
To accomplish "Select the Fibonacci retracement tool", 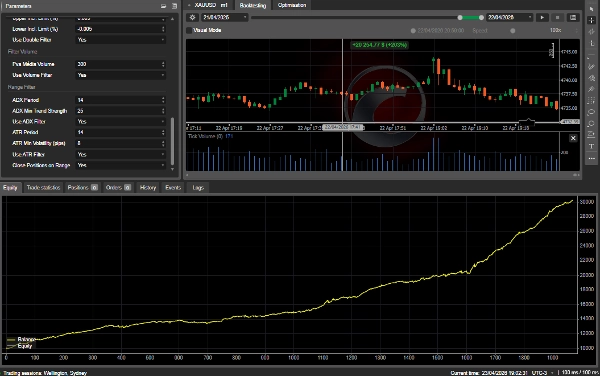I will tap(592, 101).
